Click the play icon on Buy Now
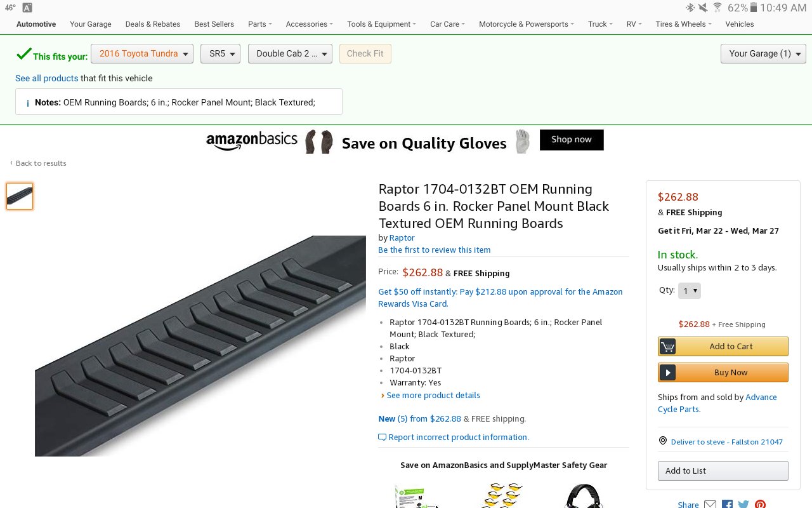This screenshot has height=508, width=812. 667,373
